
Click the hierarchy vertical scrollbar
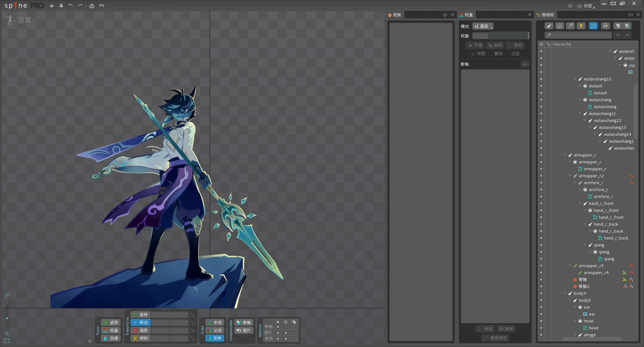(636, 112)
